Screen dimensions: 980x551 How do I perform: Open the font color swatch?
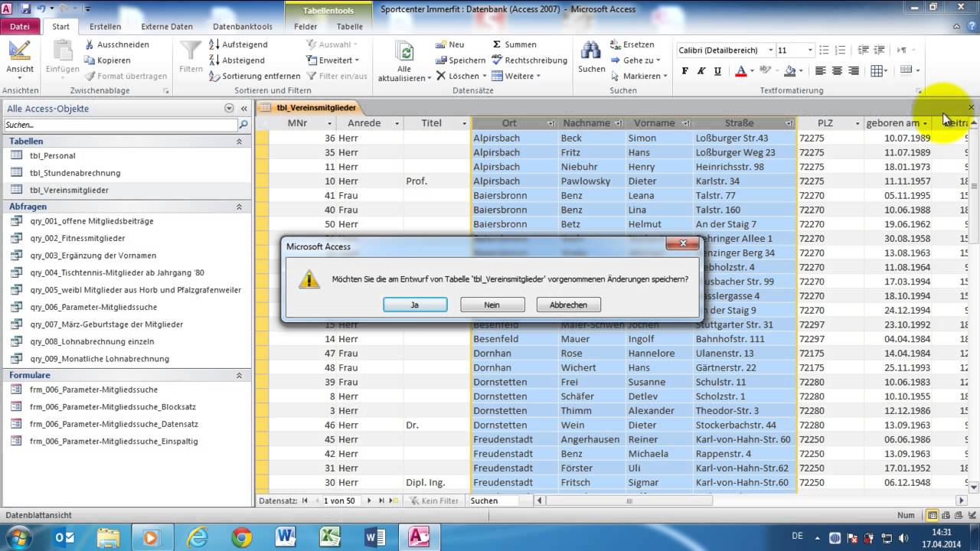click(x=740, y=71)
